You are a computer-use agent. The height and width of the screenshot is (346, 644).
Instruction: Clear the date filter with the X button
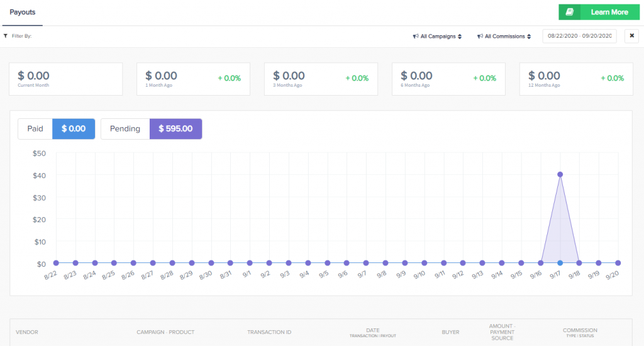pos(631,36)
